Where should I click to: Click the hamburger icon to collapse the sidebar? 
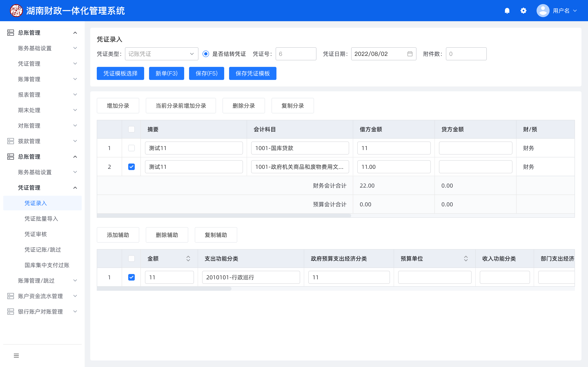coord(16,356)
